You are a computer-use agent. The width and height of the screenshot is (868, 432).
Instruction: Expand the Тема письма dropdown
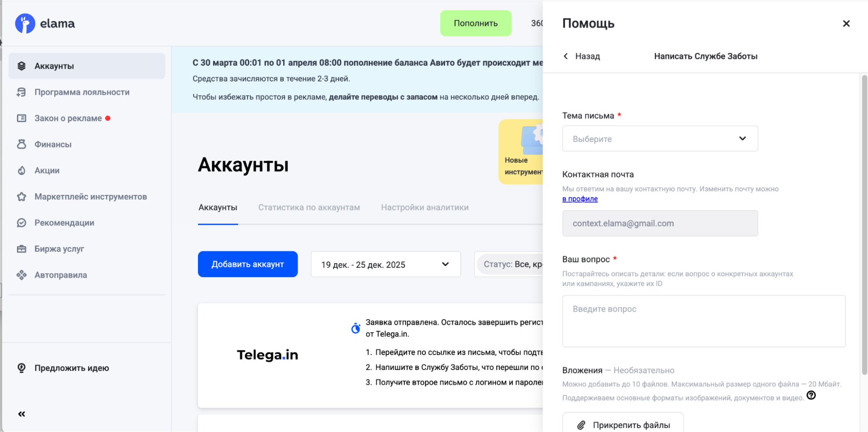[660, 139]
